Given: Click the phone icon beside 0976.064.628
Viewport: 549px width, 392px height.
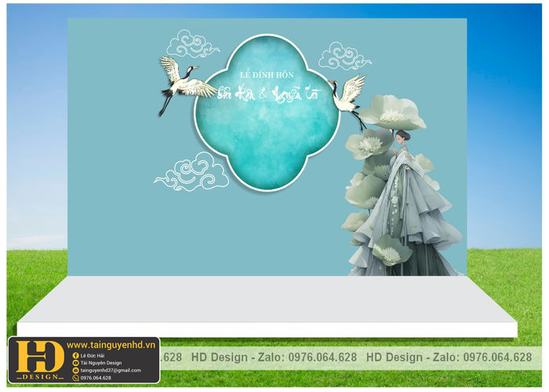Looking at the screenshot, I should coord(75,378).
